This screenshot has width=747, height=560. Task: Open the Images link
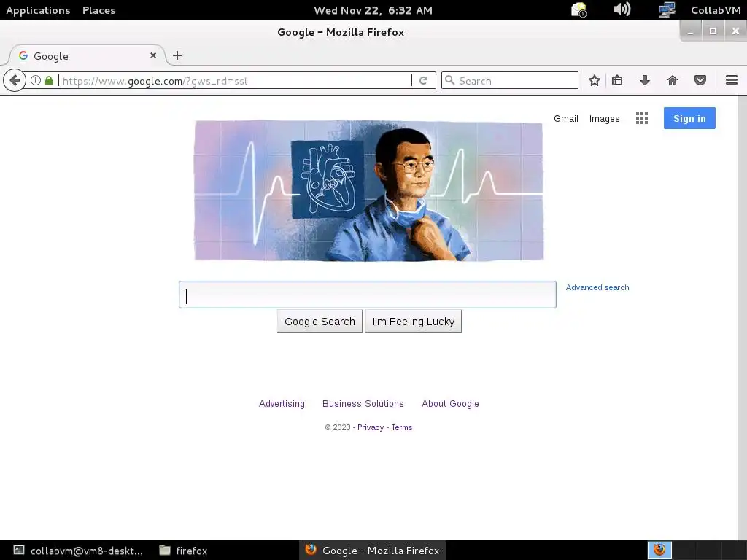pyautogui.click(x=604, y=119)
